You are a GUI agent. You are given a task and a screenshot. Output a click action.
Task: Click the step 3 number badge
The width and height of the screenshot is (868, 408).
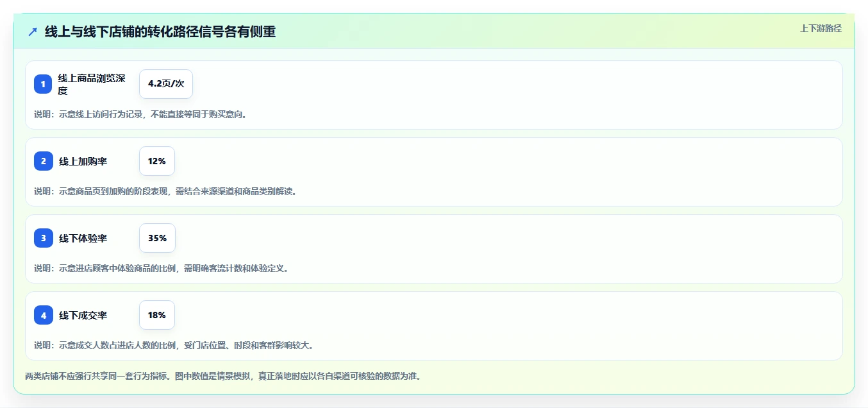pyautogui.click(x=43, y=238)
